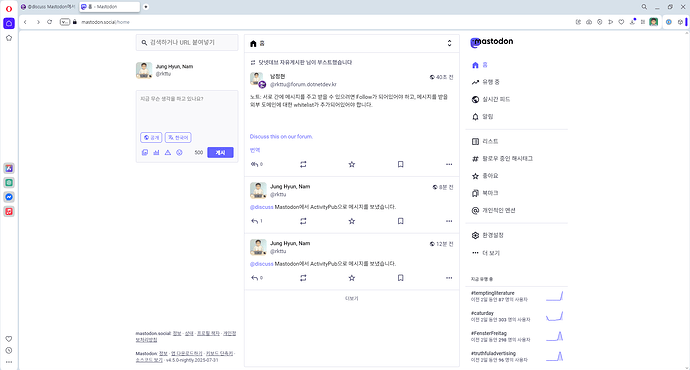690x370 pixels.
Task: Reply to the post from 8 minutes ago
Action: [x=257, y=221]
